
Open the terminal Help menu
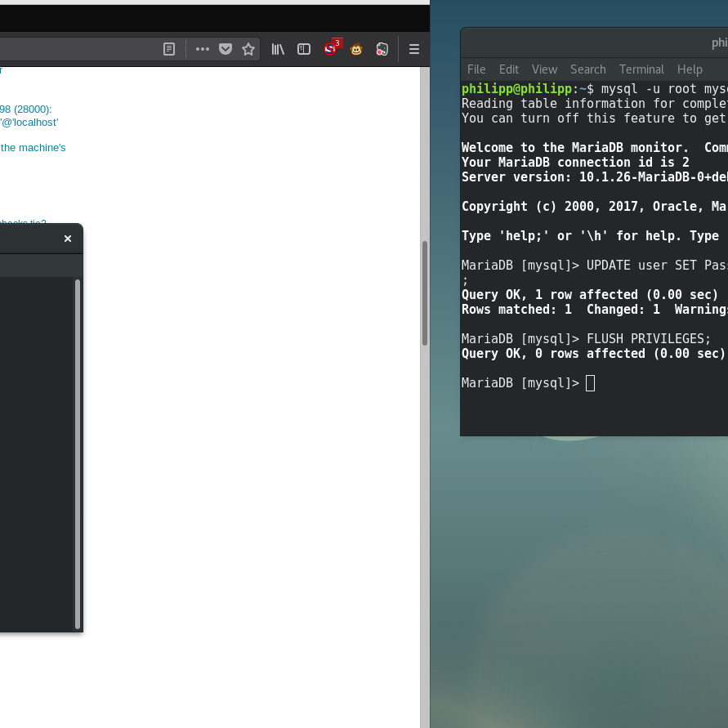pyautogui.click(x=690, y=69)
